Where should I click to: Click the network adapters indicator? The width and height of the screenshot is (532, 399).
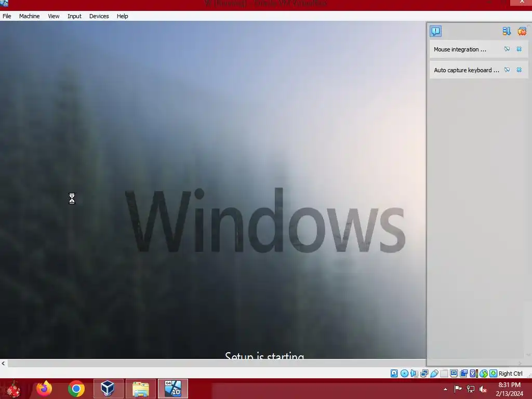point(424,374)
